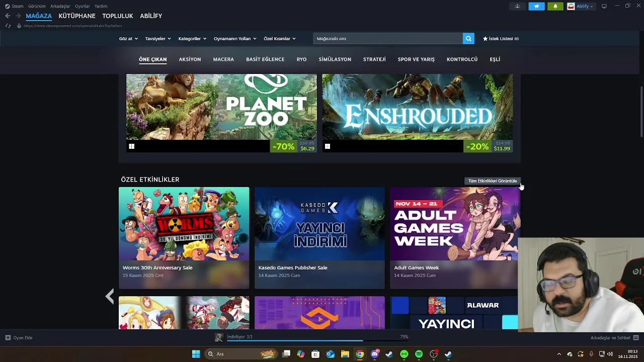
Task: Open the Abilify account dropdown
Action: (581, 7)
